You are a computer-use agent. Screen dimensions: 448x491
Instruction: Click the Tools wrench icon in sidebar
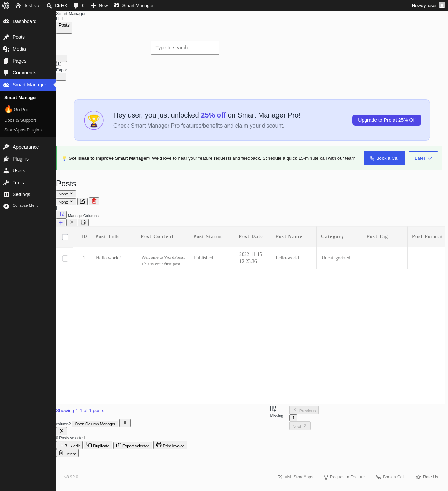tap(6, 183)
